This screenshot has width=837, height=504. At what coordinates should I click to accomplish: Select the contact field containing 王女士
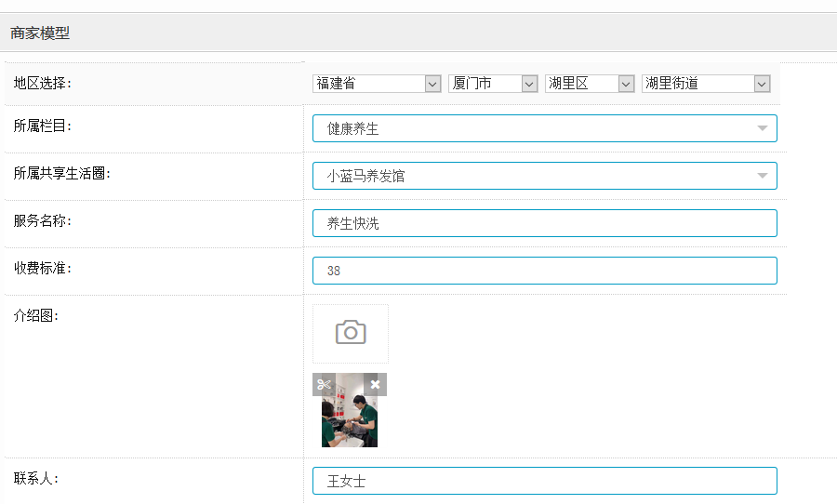[x=544, y=481]
